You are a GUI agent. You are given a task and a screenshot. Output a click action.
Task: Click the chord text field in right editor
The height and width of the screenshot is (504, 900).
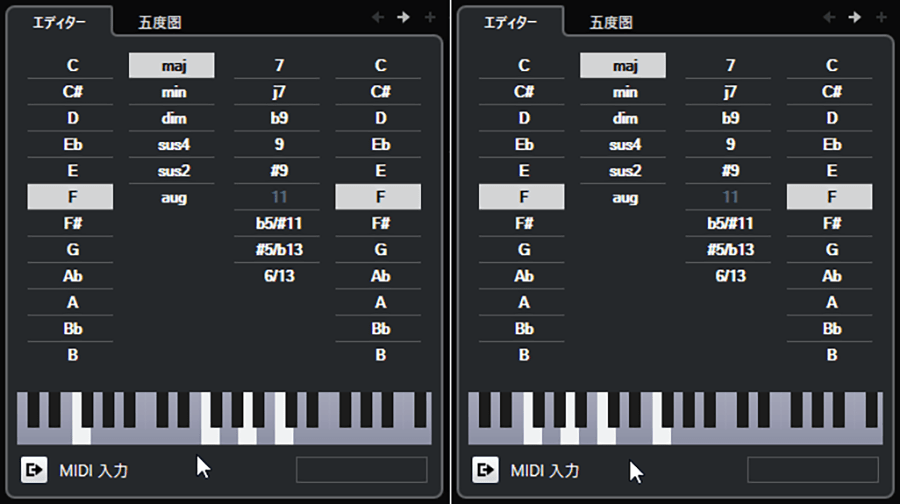click(x=813, y=470)
